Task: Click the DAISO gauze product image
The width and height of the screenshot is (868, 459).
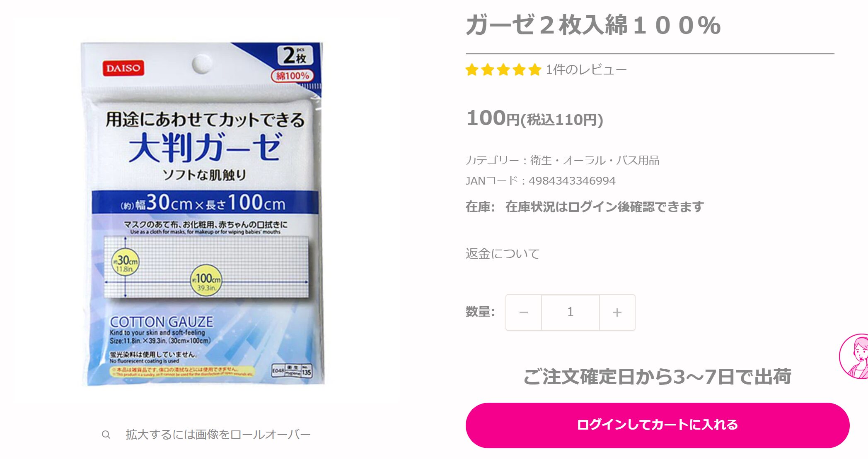Action: tap(202, 214)
